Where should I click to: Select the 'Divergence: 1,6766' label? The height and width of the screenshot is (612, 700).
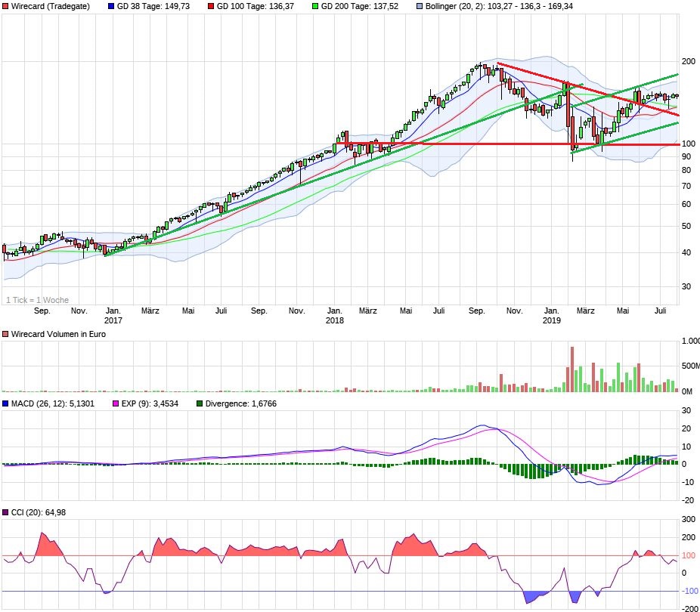pyautogui.click(x=241, y=403)
